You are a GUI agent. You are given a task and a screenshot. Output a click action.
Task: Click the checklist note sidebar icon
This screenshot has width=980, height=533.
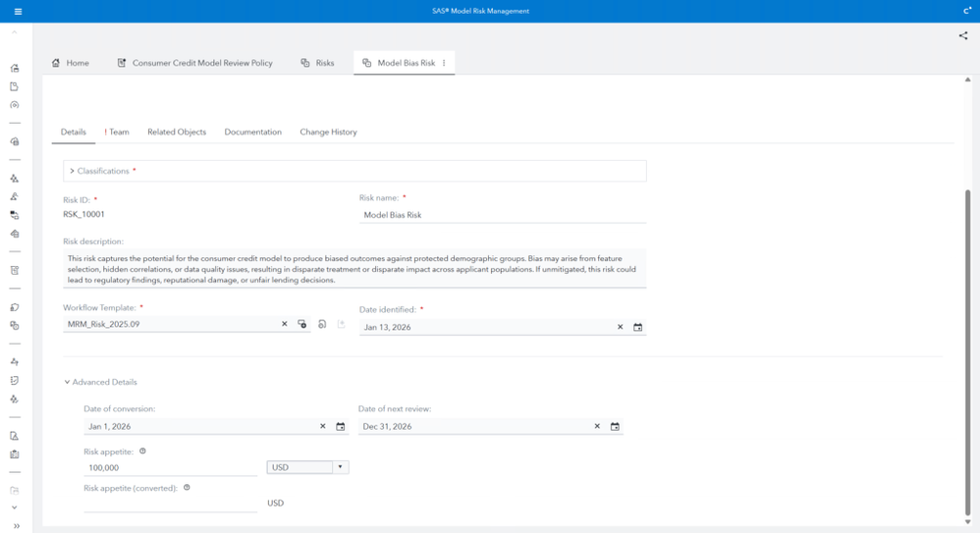point(15,381)
